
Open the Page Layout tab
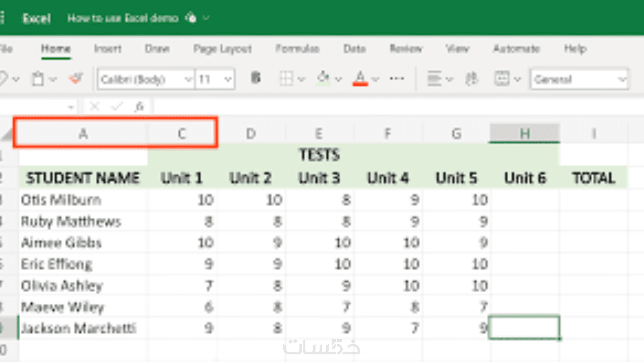(x=222, y=49)
